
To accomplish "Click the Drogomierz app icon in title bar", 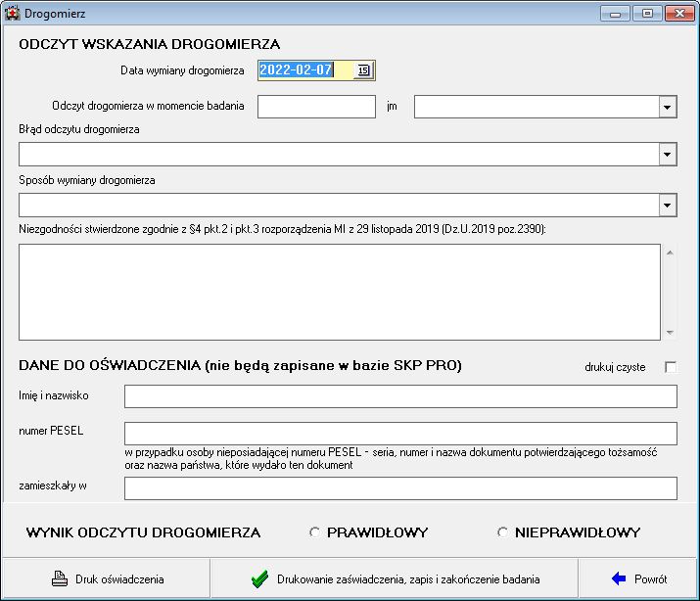I will coord(13,13).
